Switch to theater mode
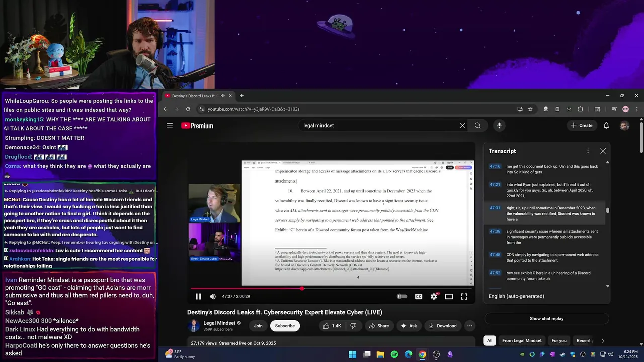The height and width of the screenshot is (362, 644). click(x=449, y=297)
